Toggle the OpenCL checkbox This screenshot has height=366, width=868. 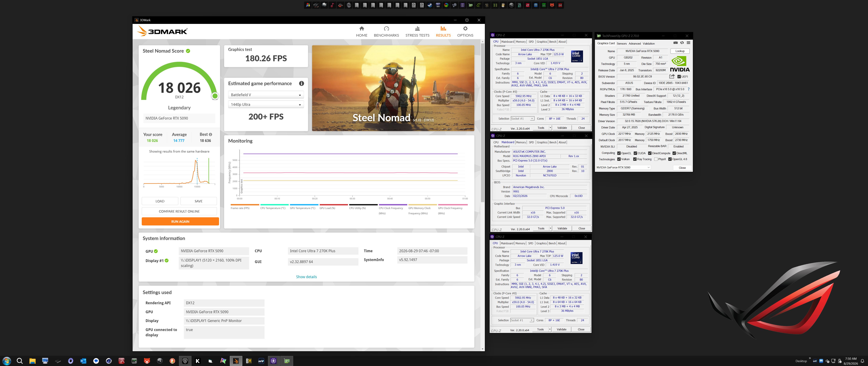(619, 153)
